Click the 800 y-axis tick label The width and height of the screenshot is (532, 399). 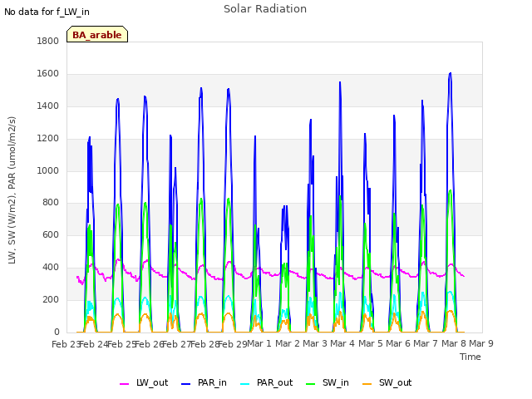(51, 203)
